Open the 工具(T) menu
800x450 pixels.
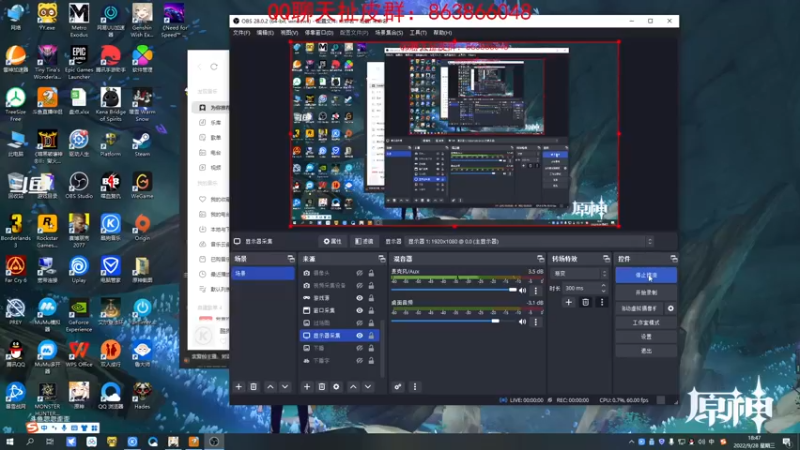pos(418,33)
